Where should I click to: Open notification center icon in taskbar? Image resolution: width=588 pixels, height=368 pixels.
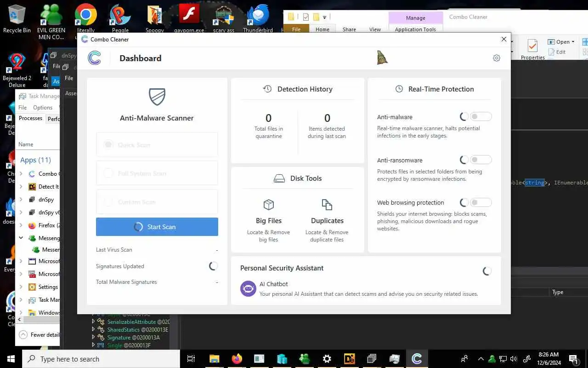click(573, 359)
